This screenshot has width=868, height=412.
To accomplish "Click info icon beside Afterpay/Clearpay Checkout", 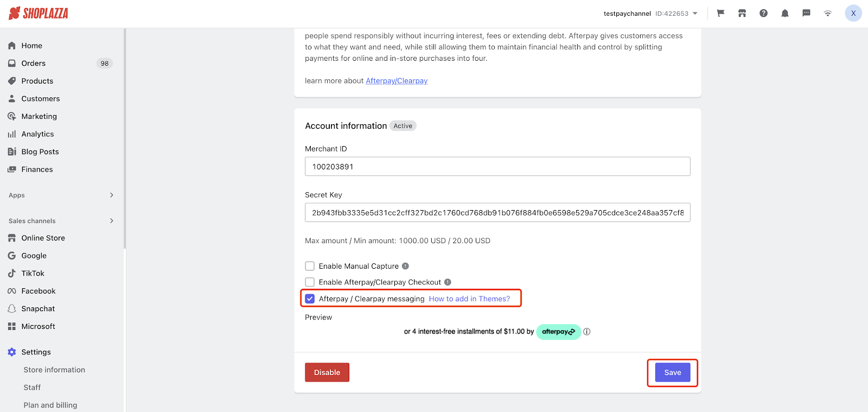I will [448, 282].
